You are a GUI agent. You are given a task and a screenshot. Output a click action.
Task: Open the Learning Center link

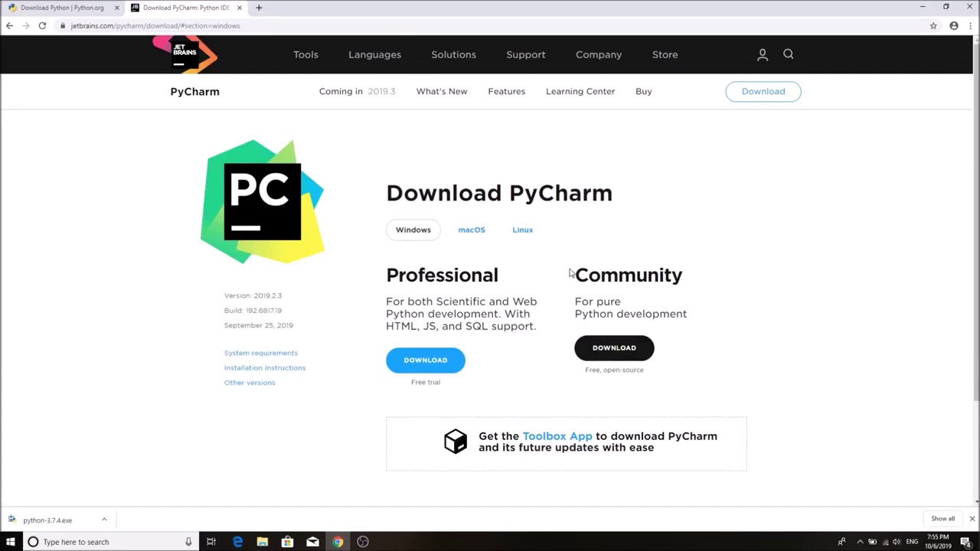(x=580, y=91)
